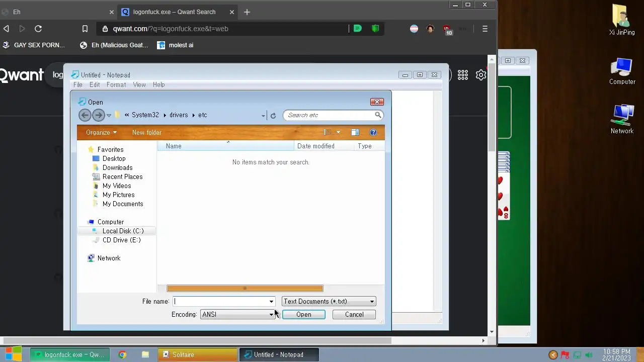Open browser main menu
This screenshot has width=644, height=362.
[485, 29]
